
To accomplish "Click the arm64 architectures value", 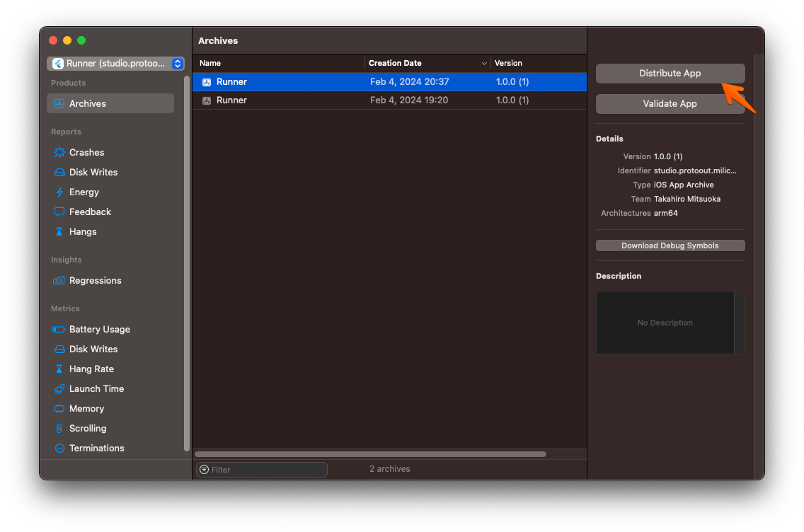I will 665,213.
